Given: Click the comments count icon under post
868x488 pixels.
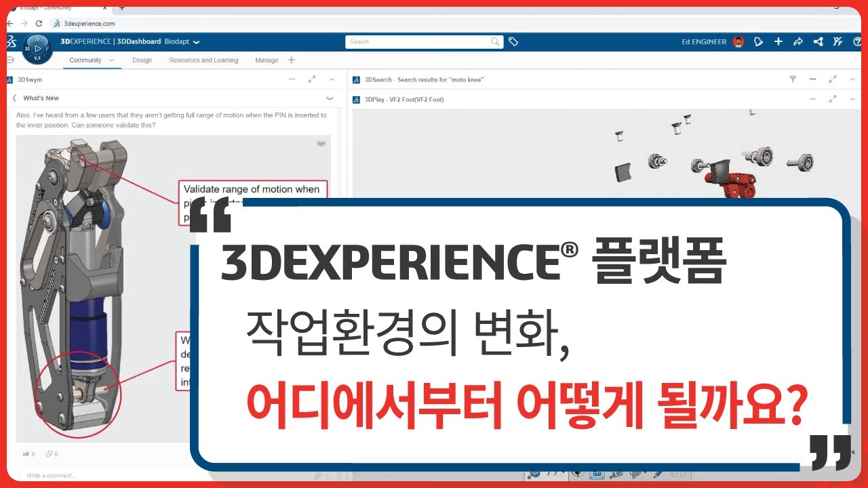Looking at the screenshot, I should 51,454.
